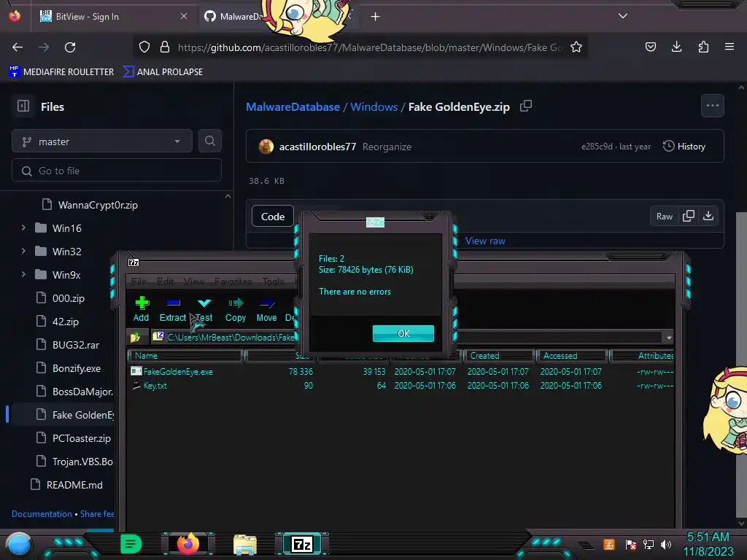Sort archive list by Name column
747x560 pixels.
pyautogui.click(x=186, y=356)
